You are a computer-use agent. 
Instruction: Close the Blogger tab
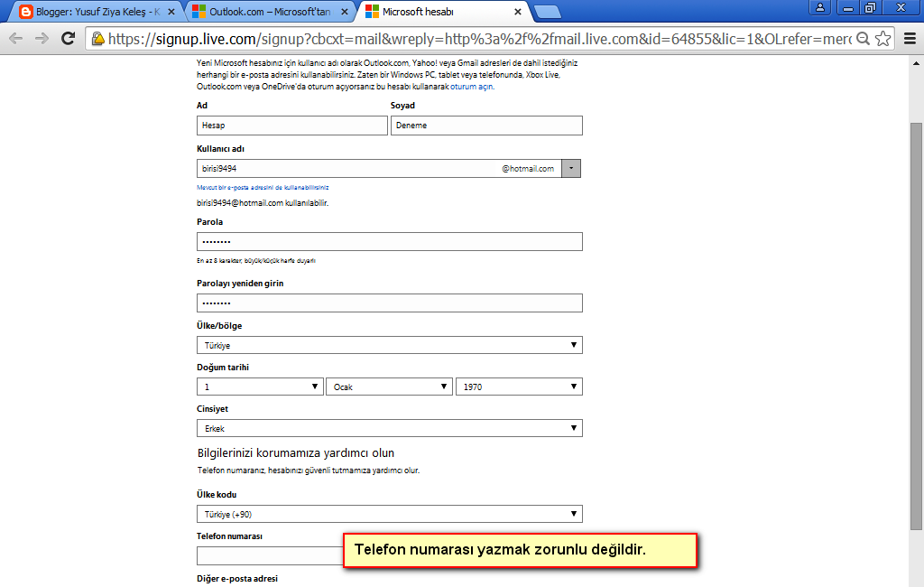point(171,12)
